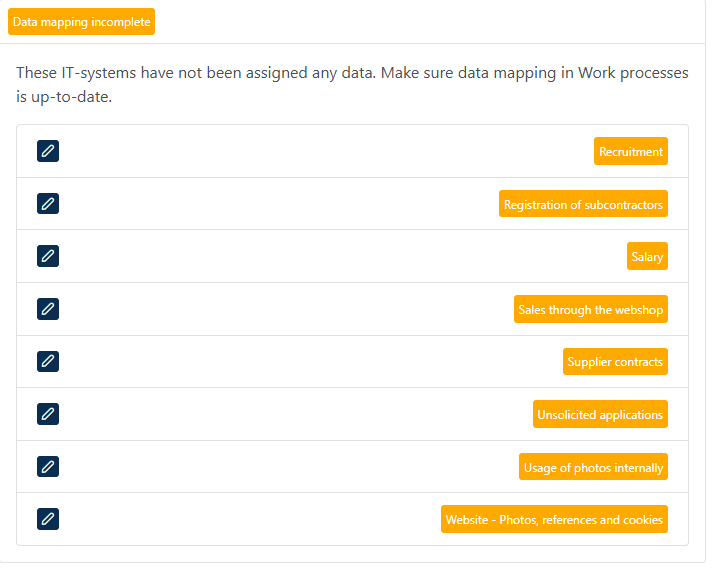
Task: Click the Data mapping incomplete badge
Action: (x=81, y=22)
